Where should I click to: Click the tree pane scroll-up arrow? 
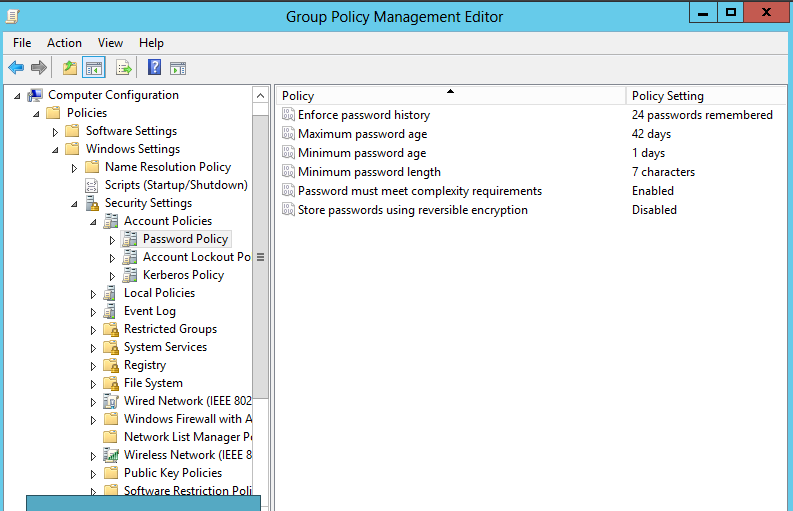[260, 96]
